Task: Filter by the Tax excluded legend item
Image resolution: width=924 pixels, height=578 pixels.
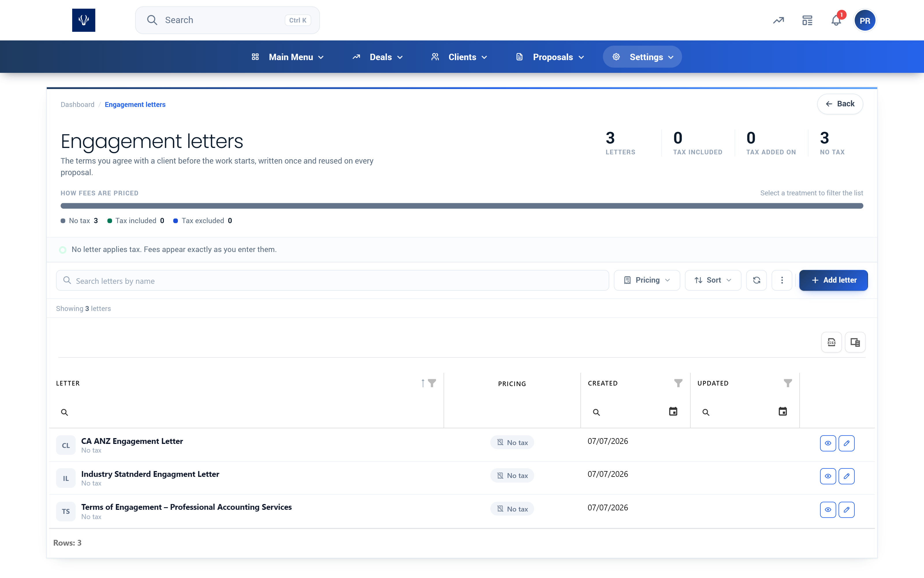Action: [203, 221]
